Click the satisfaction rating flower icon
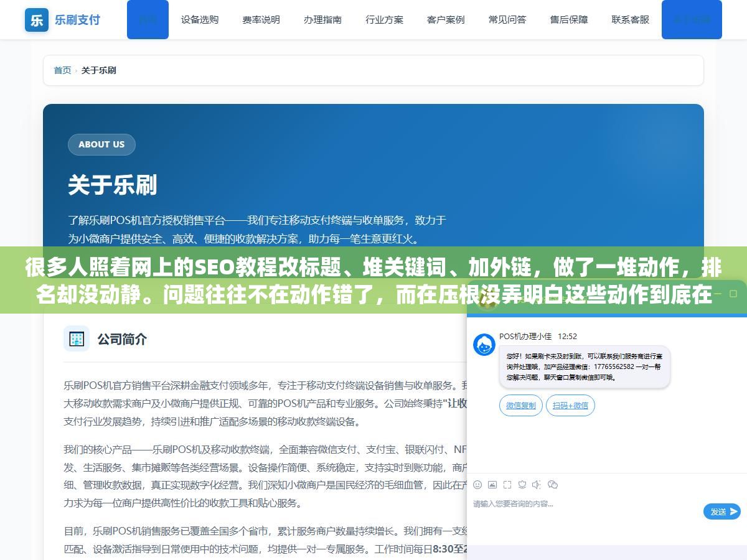 tap(522, 485)
